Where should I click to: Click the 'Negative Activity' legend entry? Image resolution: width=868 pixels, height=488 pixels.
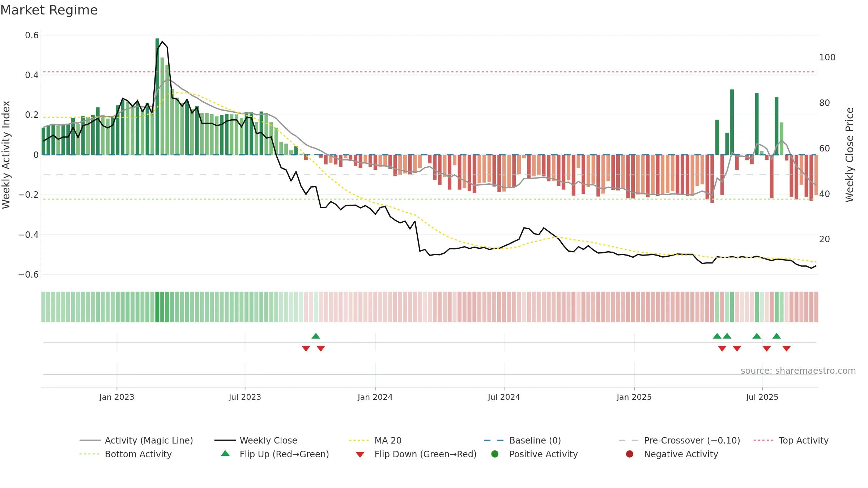(x=672, y=454)
